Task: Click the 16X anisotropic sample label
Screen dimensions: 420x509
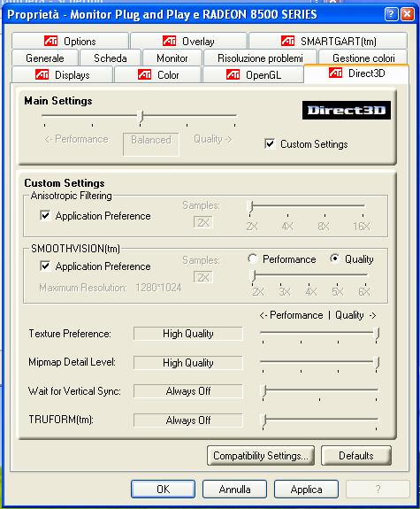Action: (362, 227)
